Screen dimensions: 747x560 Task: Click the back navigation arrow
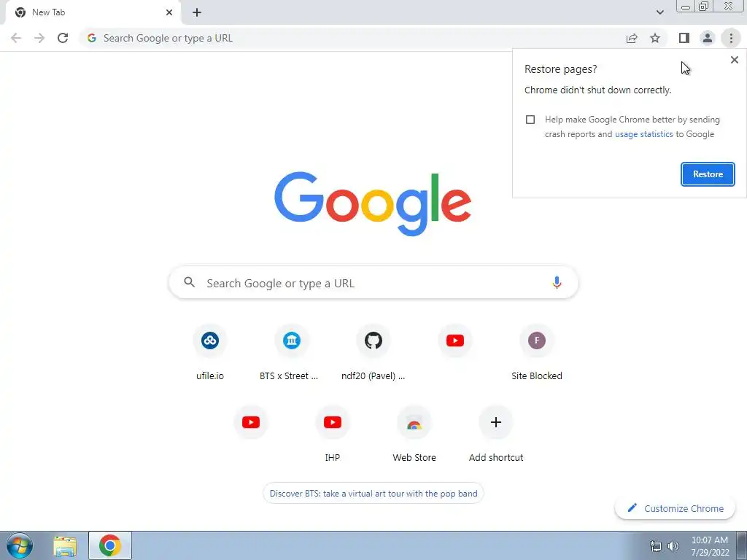tap(16, 38)
